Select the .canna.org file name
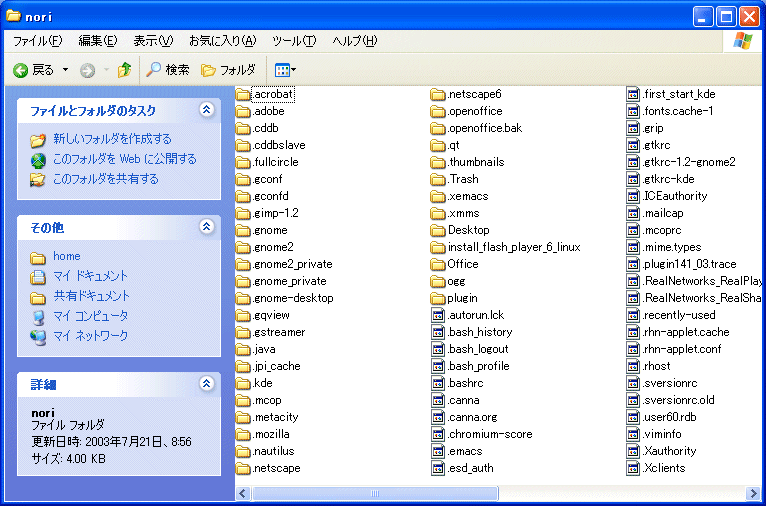The height and width of the screenshot is (506, 766). [x=472, y=417]
